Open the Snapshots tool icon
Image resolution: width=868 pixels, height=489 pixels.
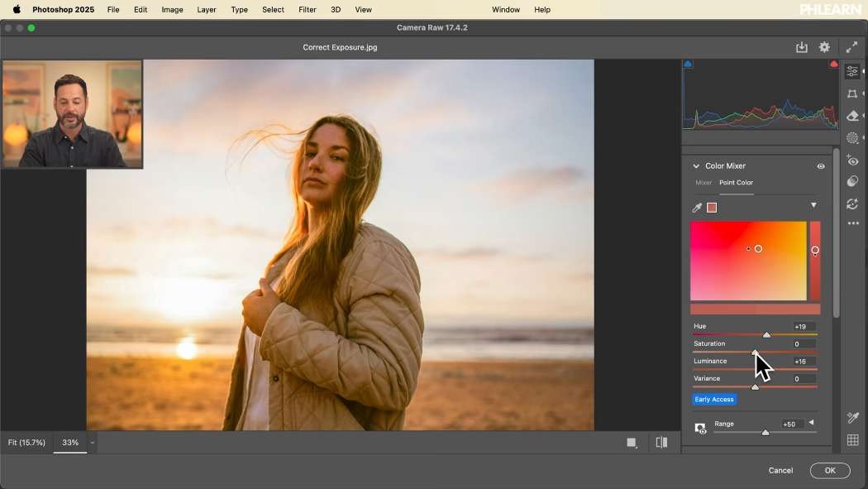tap(852, 182)
